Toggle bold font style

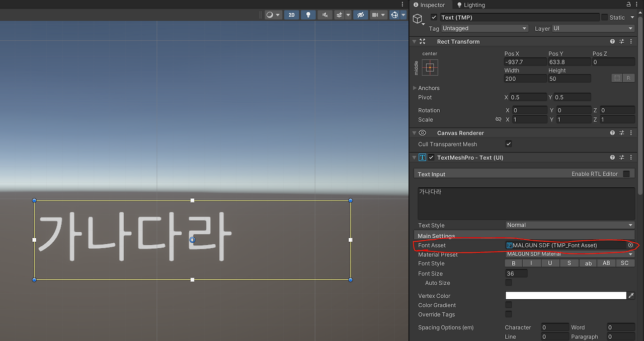(513, 263)
